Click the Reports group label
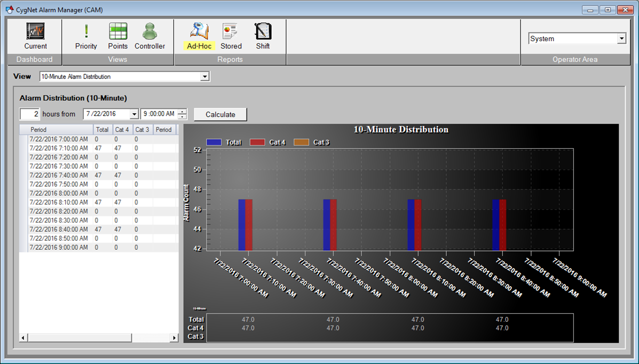 tap(230, 60)
